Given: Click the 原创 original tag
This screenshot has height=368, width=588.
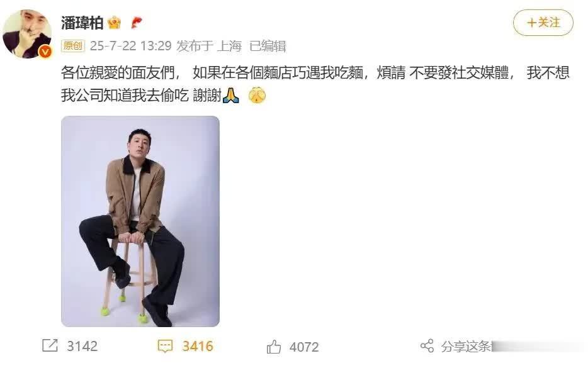Looking at the screenshot, I should point(73,46).
